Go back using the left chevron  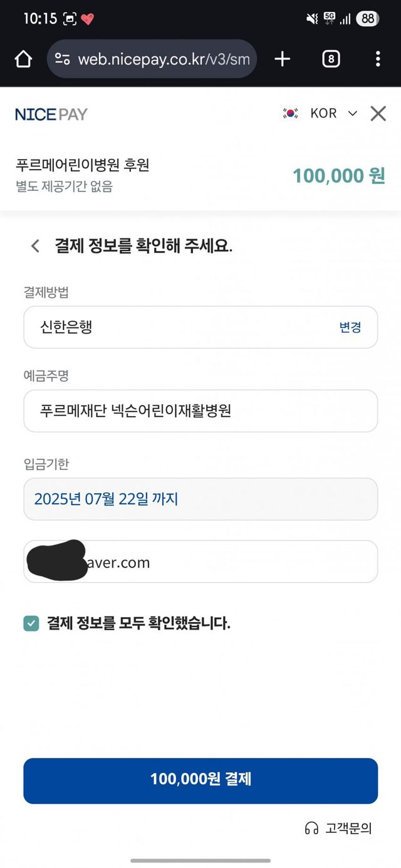(36, 246)
